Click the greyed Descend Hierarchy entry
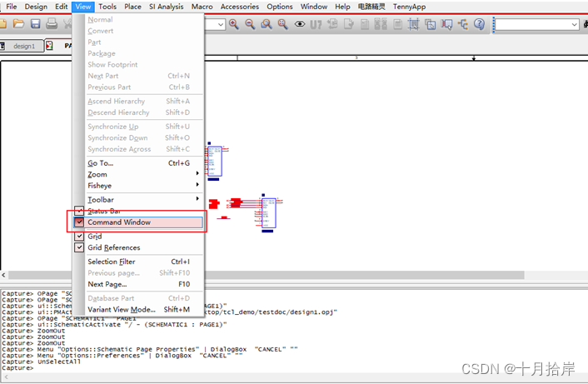Viewport: 588px width, 384px height. pyautogui.click(x=144, y=112)
